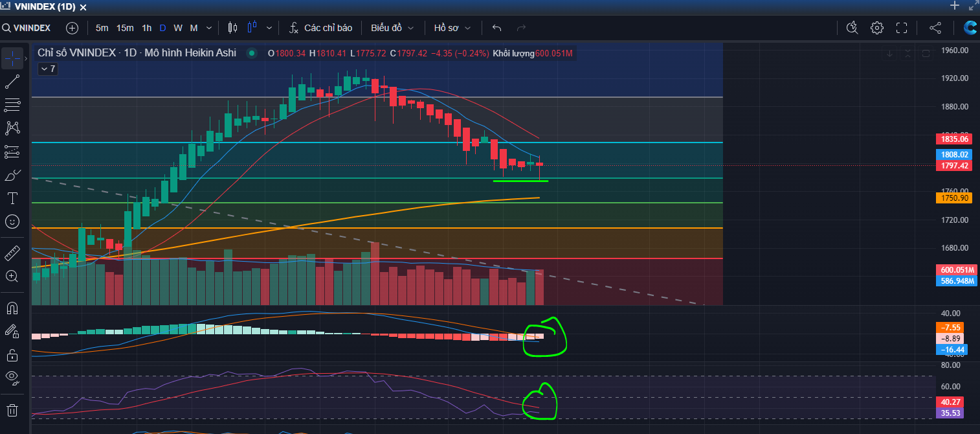Image resolution: width=980 pixels, height=434 pixels.
Task: Click the fx indicators icon
Action: 294,28
